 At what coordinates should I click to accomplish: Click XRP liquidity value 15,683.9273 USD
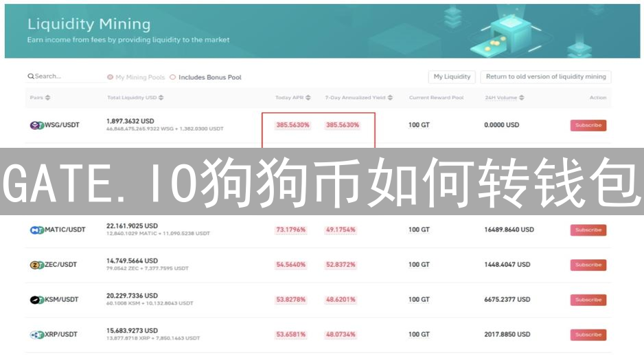[132, 331]
